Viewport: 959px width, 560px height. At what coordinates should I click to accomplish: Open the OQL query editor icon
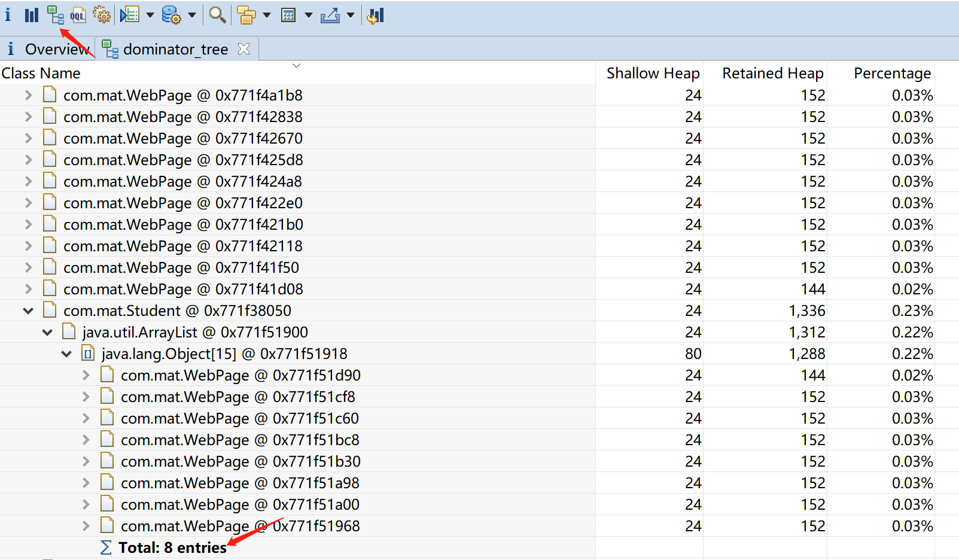[x=78, y=15]
